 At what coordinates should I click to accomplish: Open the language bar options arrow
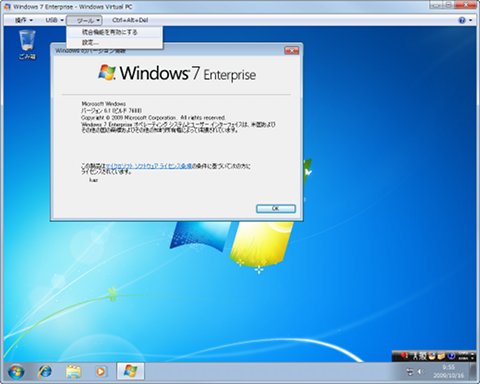[473, 358]
